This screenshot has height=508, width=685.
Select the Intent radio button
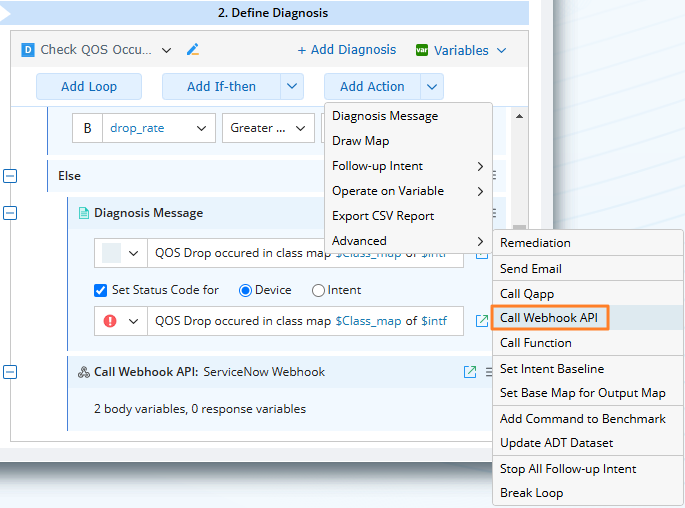[x=319, y=290]
